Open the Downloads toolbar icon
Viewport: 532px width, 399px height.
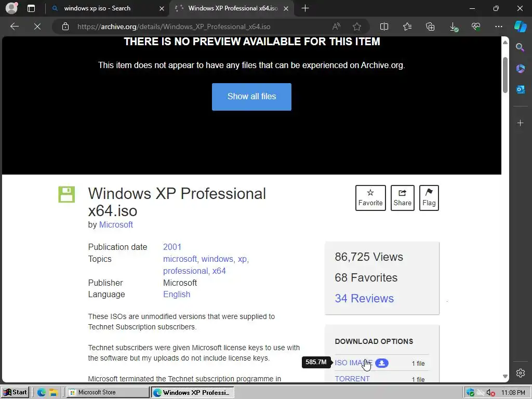coord(454,27)
